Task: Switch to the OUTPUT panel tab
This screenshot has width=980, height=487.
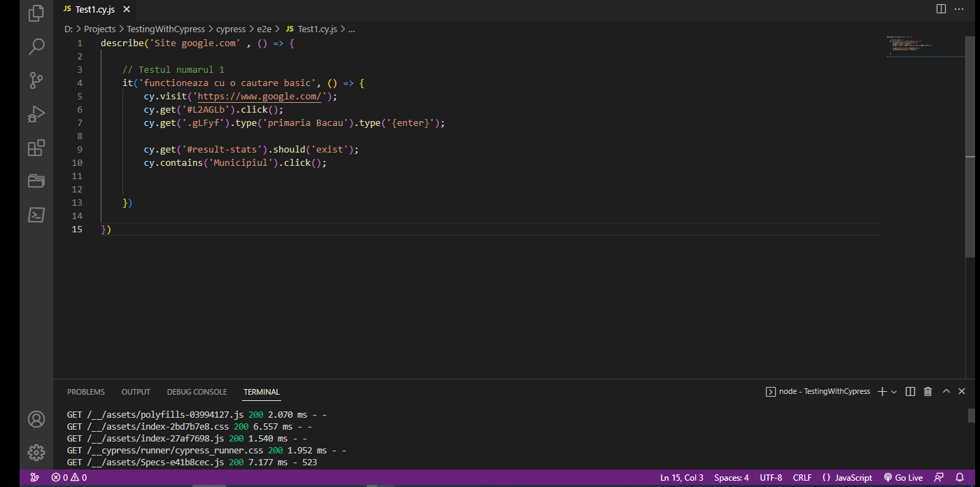Action: click(x=135, y=392)
